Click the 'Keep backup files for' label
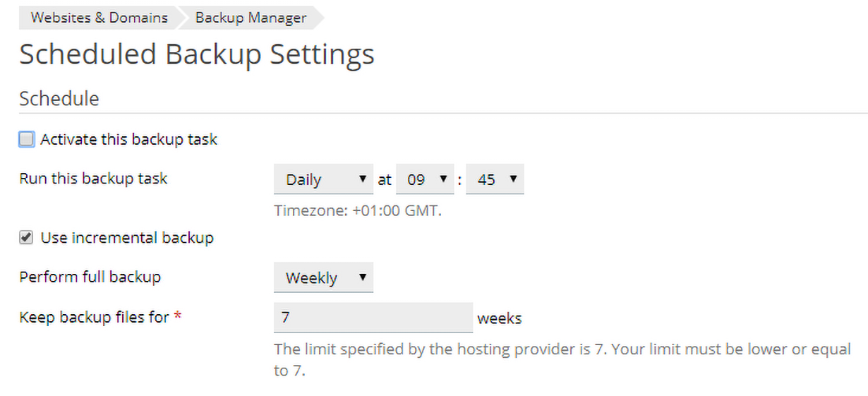The image size is (868, 396). 94,318
